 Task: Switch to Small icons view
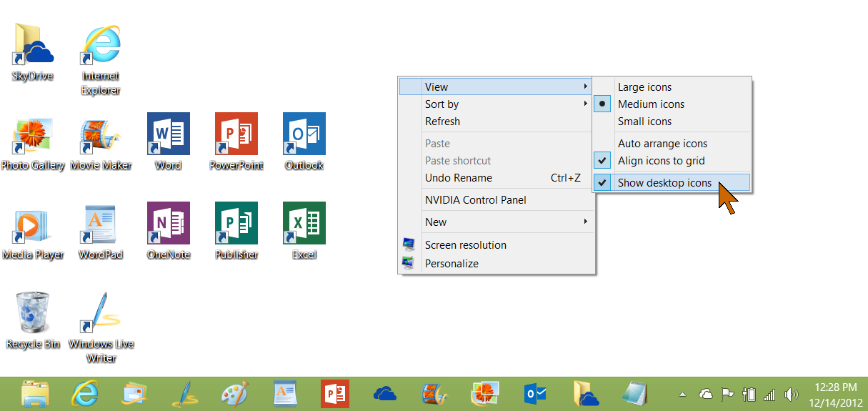click(672, 122)
